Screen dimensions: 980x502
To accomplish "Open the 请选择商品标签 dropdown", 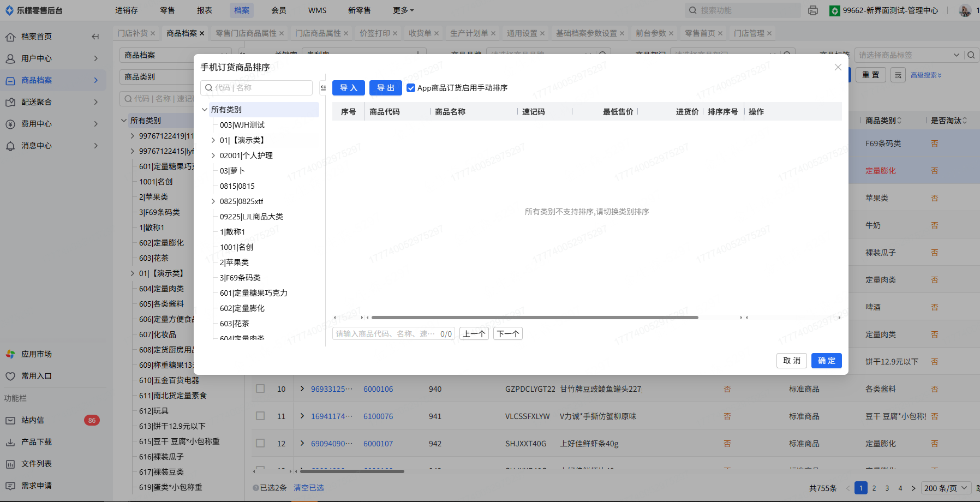I will (x=909, y=55).
